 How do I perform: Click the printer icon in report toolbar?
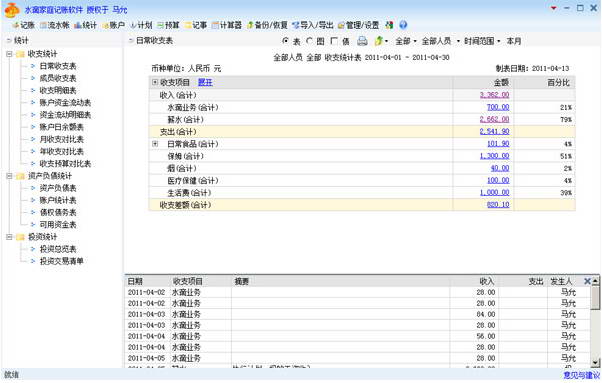tap(362, 41)
